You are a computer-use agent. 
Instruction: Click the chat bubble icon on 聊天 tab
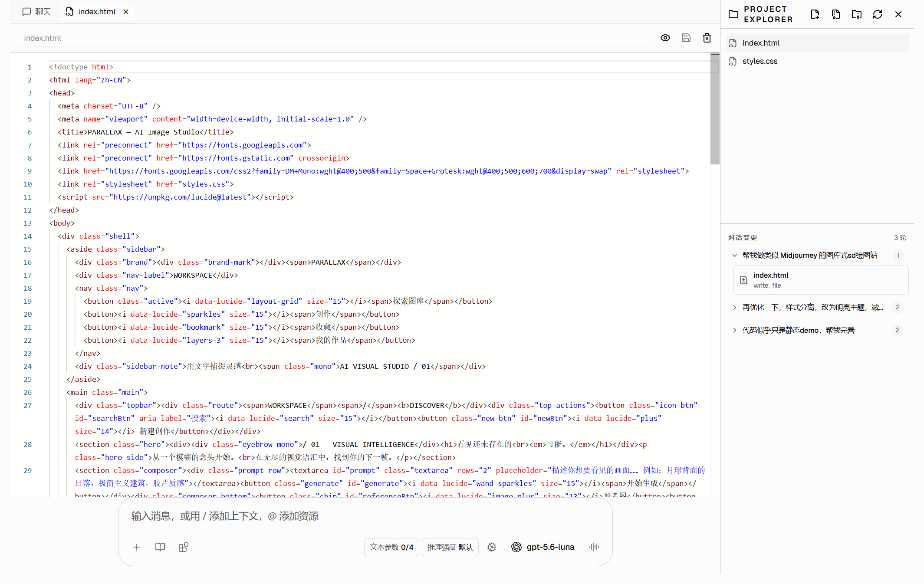click(x=26, y=12)
